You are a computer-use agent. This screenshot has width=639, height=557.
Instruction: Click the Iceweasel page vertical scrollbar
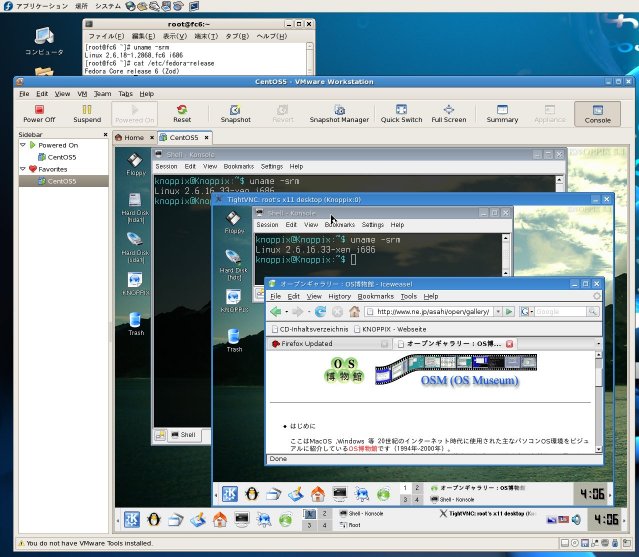click(598, 402)
